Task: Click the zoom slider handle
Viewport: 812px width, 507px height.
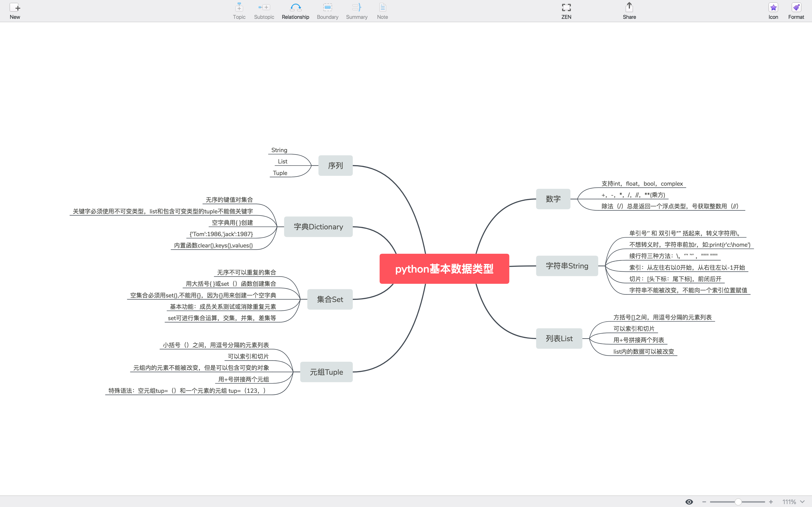Action: [x=738, y=502]
